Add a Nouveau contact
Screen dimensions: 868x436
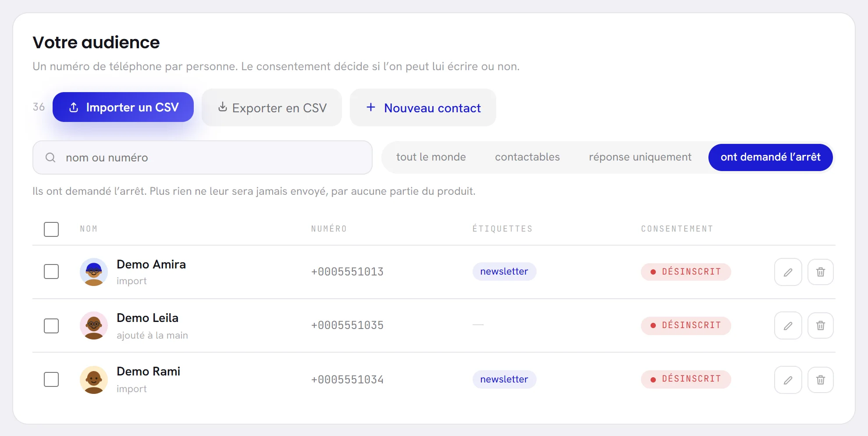tap(423, 107)
